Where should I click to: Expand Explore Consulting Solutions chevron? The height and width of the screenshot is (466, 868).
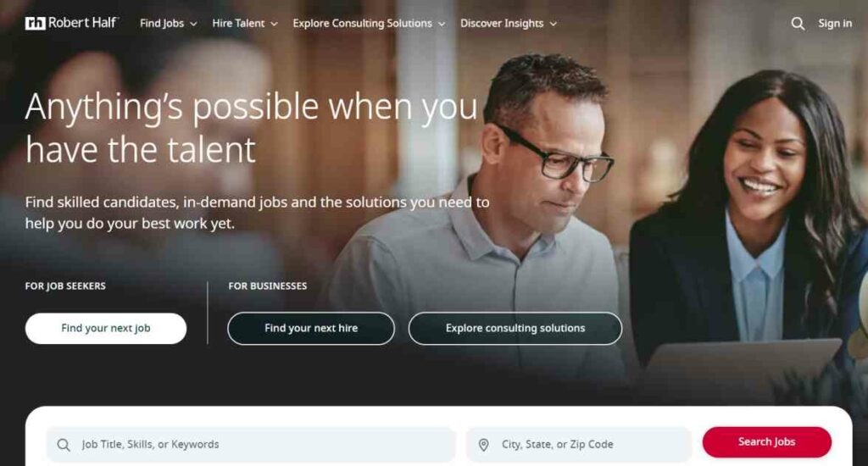[x=441, y=24]
